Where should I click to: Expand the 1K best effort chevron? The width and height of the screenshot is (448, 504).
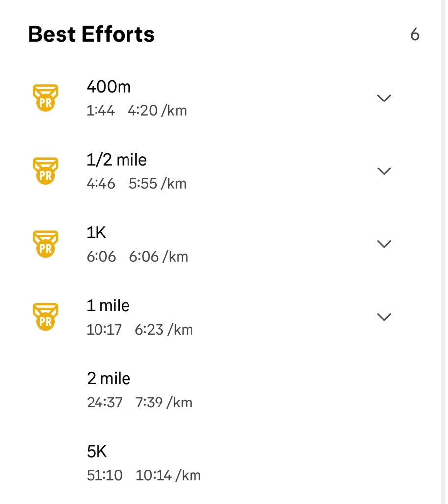pyautogui.click(x=384, y=244)
